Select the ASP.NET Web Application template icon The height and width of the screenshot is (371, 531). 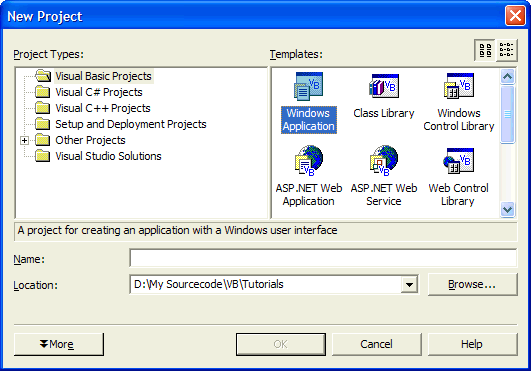(309, 161)
